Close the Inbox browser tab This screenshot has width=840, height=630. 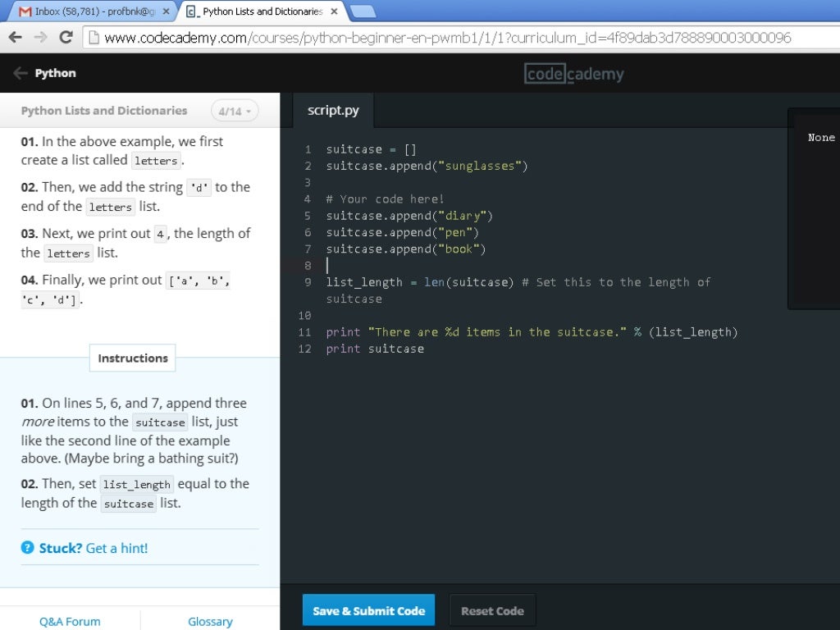point(166,11)
